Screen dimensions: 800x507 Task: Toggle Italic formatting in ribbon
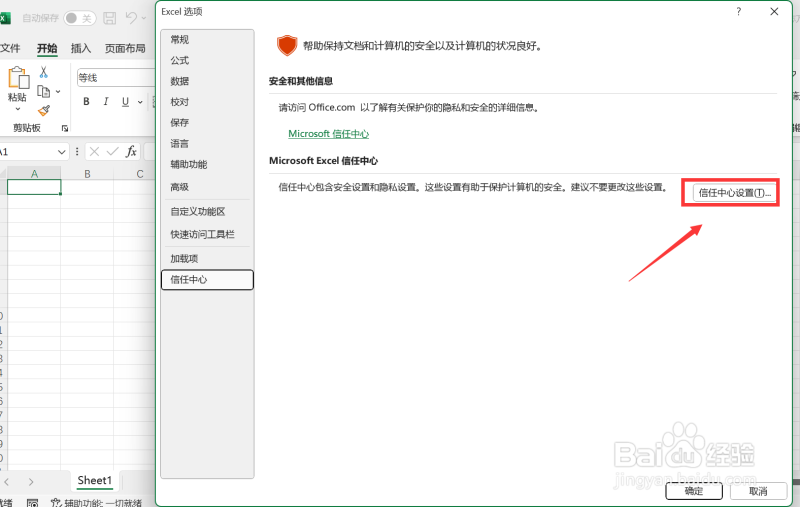click(106, 102)
